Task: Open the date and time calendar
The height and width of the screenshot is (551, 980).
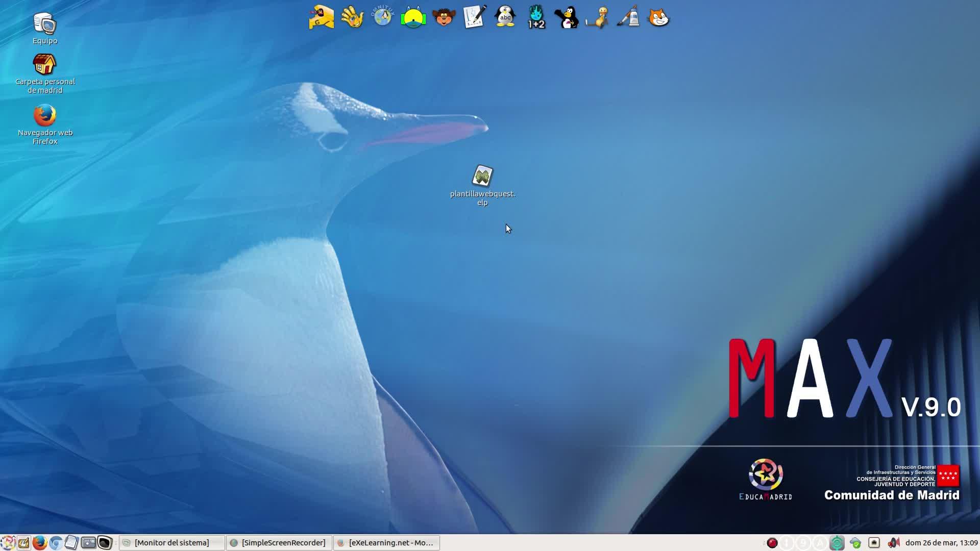Action: point(941,543)
